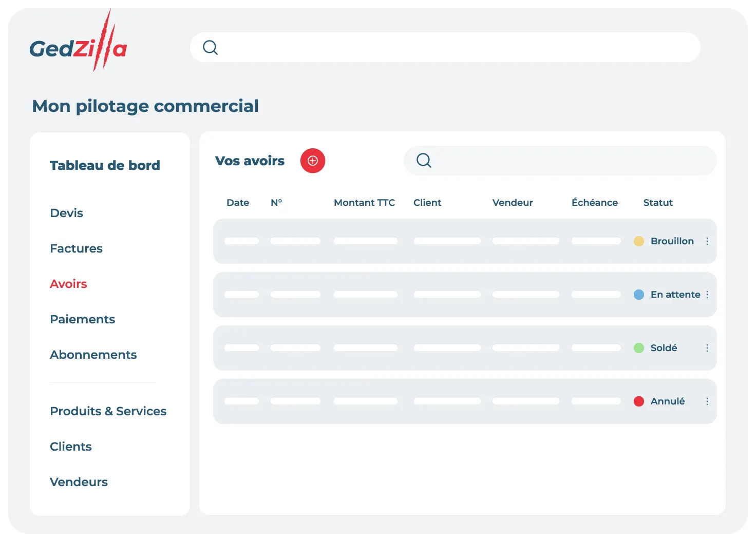Click the yellow Brouillon status dot
Image resolution: width=756 pixels, height=542 pixels.
tap(639, 241)
